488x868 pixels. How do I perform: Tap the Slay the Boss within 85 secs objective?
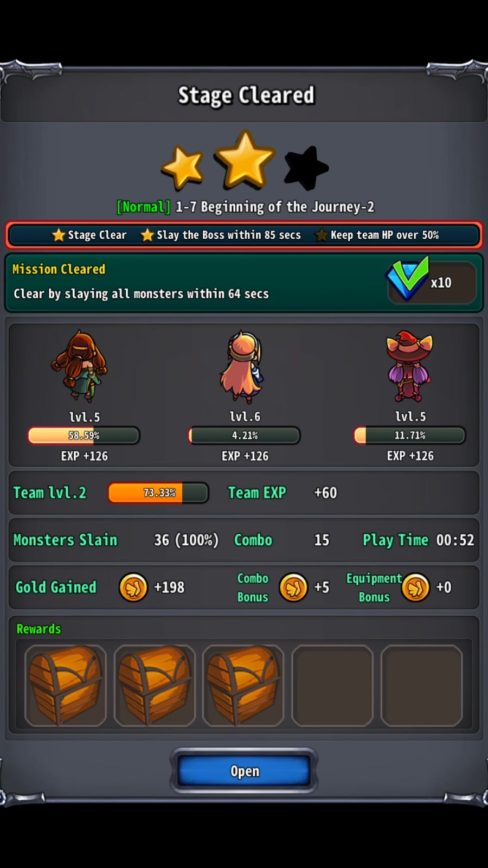[221, 235]
